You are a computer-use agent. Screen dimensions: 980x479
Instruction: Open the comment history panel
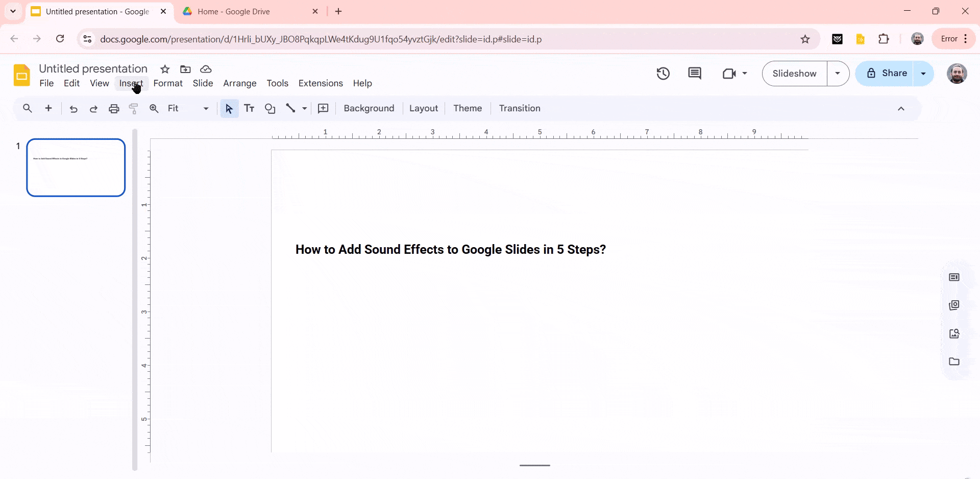695,74
